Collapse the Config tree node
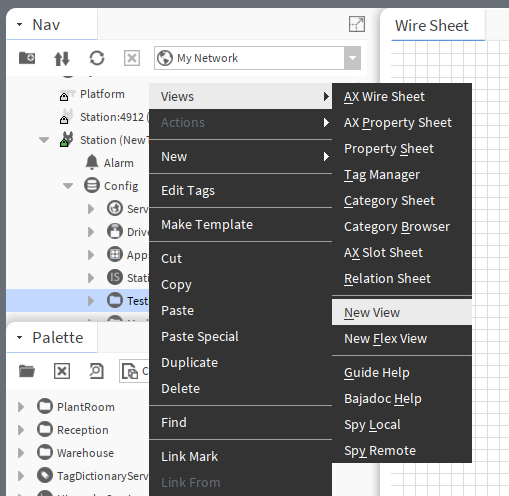Image resolution: width=509 pixels, height=496 pixels. 68,186
